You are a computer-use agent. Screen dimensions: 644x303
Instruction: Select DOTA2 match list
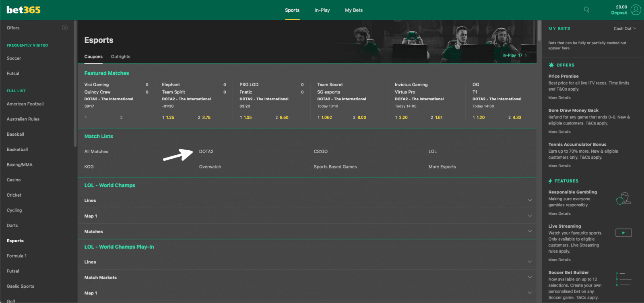(206, 151)
